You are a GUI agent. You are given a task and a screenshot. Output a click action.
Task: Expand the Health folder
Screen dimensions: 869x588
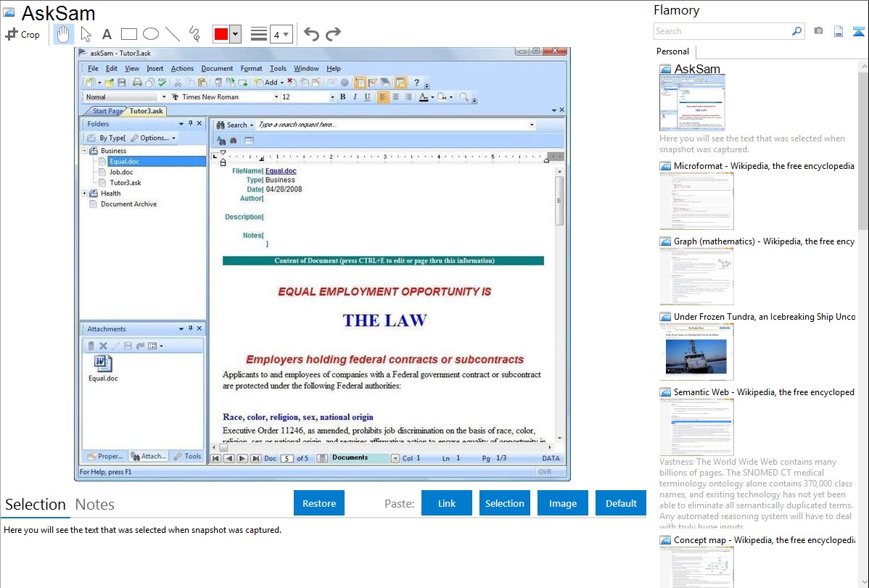click(x=85, y=194)
